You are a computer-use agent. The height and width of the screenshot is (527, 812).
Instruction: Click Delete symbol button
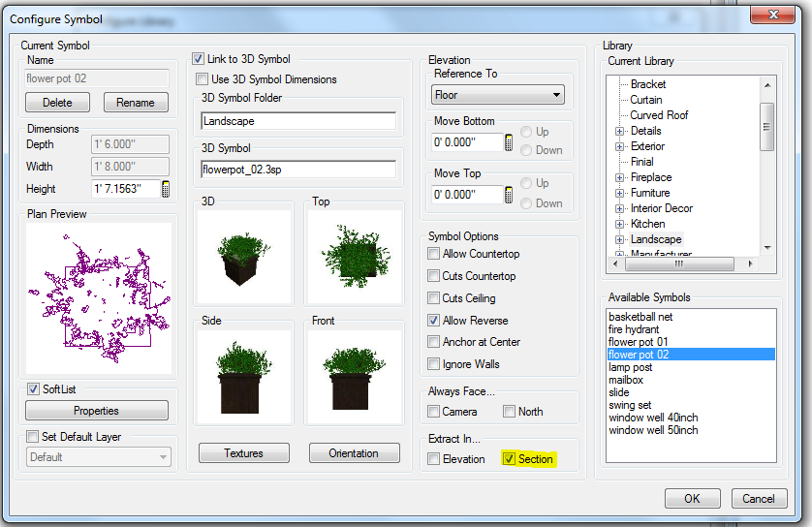tap(57, 103)
